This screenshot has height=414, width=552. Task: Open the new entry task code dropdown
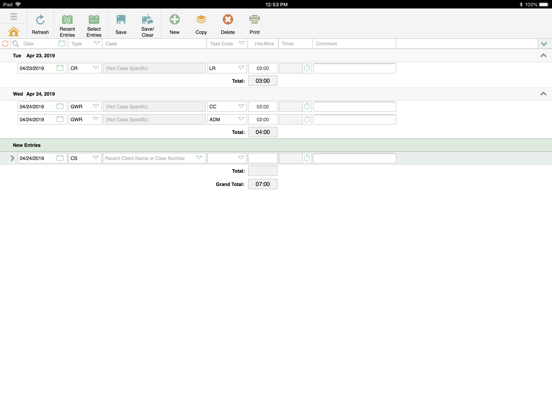click(x=241, y=158)
